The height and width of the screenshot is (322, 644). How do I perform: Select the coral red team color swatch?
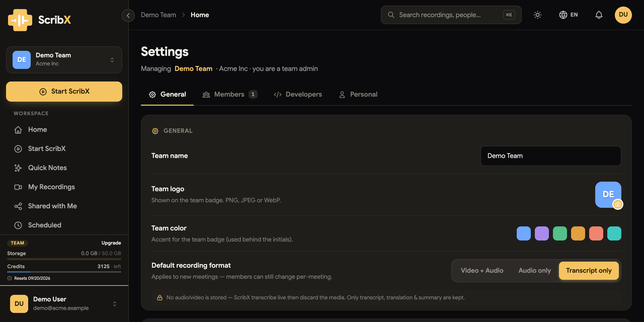596,233
